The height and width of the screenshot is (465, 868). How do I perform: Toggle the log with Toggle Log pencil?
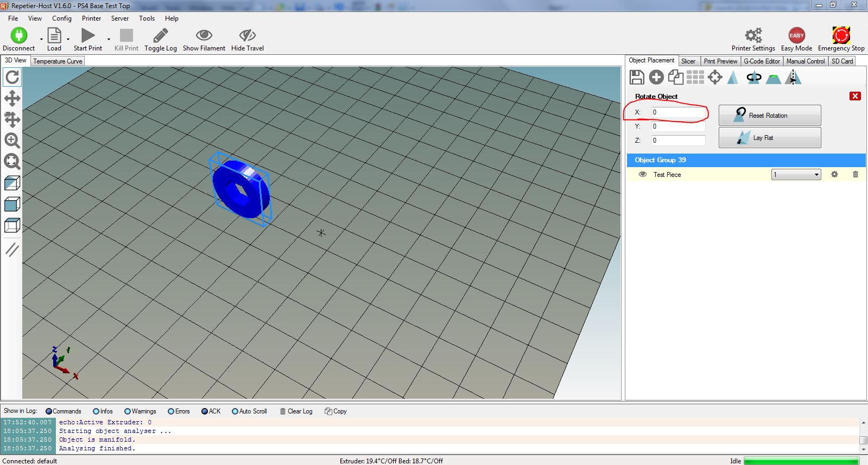[x=161, y=36]
